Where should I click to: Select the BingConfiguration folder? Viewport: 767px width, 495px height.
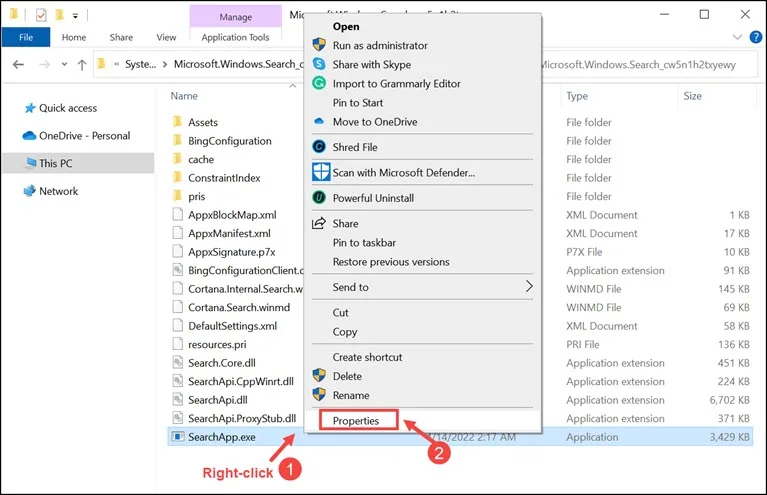[x=229, y=141]
